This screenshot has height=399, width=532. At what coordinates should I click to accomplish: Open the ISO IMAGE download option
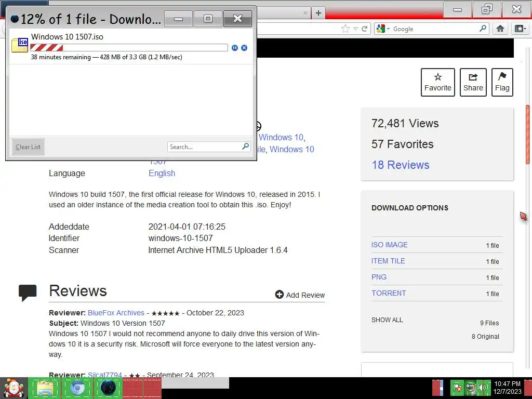point(389,245)
